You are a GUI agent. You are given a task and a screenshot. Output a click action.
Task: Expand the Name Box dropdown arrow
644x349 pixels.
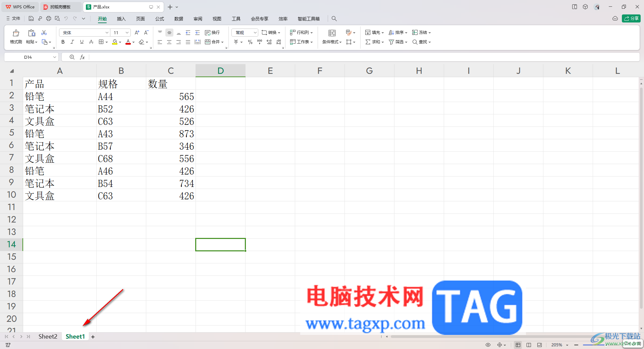[x=54, y=57]
